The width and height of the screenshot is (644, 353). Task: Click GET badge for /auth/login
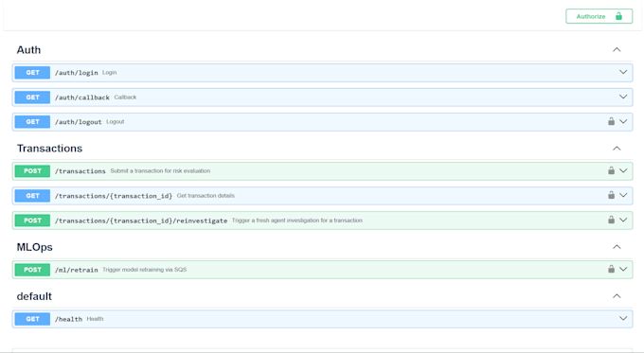tap(32, 73)
